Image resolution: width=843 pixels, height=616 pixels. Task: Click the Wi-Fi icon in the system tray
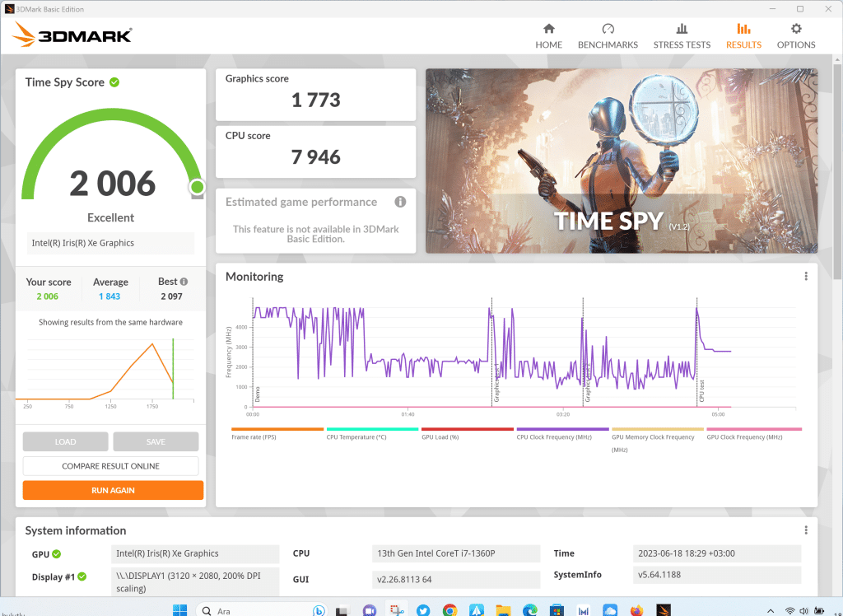(789, 610)
